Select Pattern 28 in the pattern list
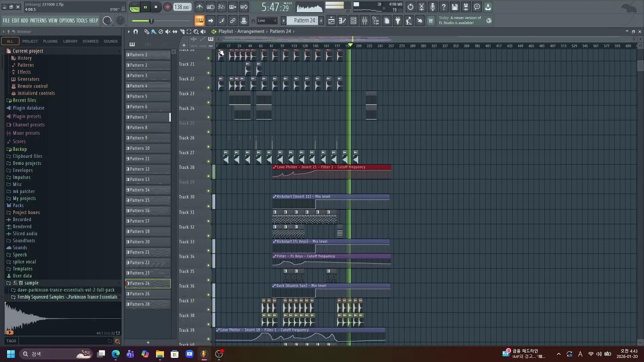This screenshot has height=362, width=644. pyautogui.click(x=148, y=304)
